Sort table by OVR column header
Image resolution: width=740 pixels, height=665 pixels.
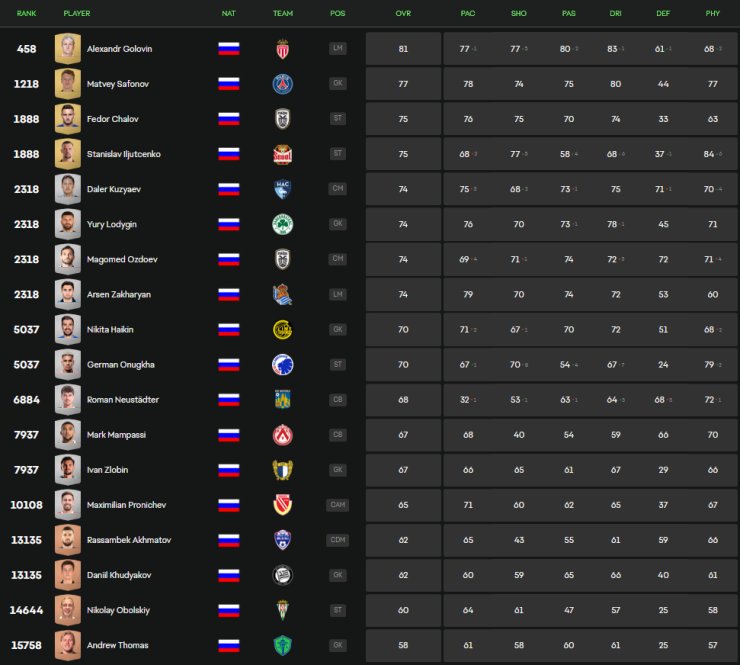click(403, 13)
